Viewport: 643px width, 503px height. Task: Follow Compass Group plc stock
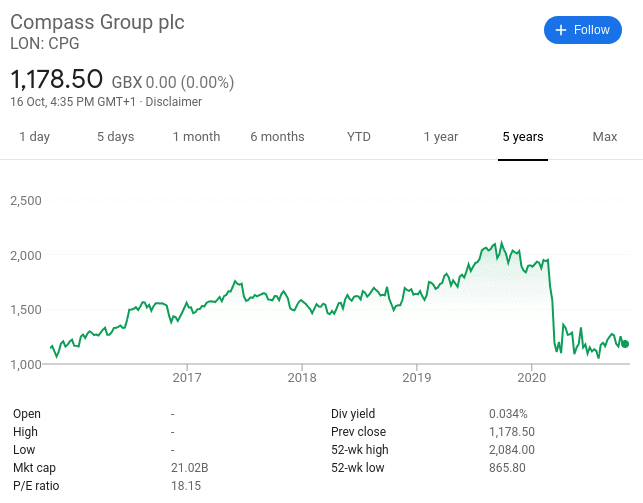click(x=583, y=30)
